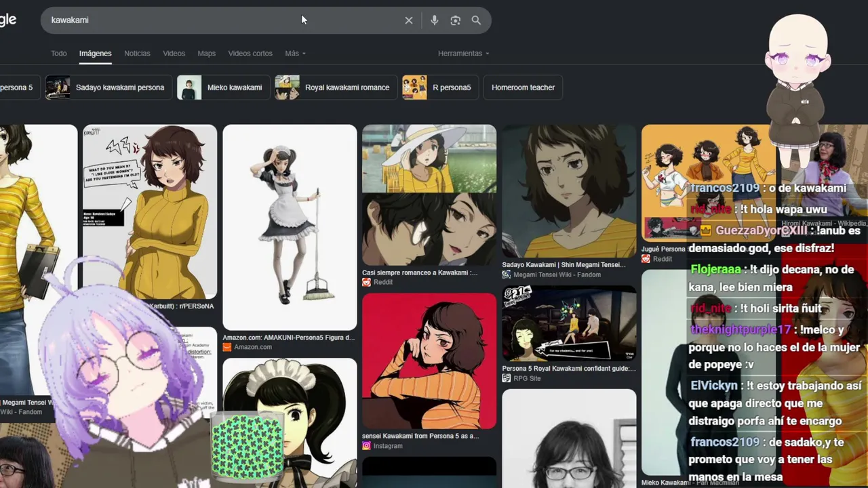Click the 'Homeroom teacher' suggestion chip

(523, 87)
